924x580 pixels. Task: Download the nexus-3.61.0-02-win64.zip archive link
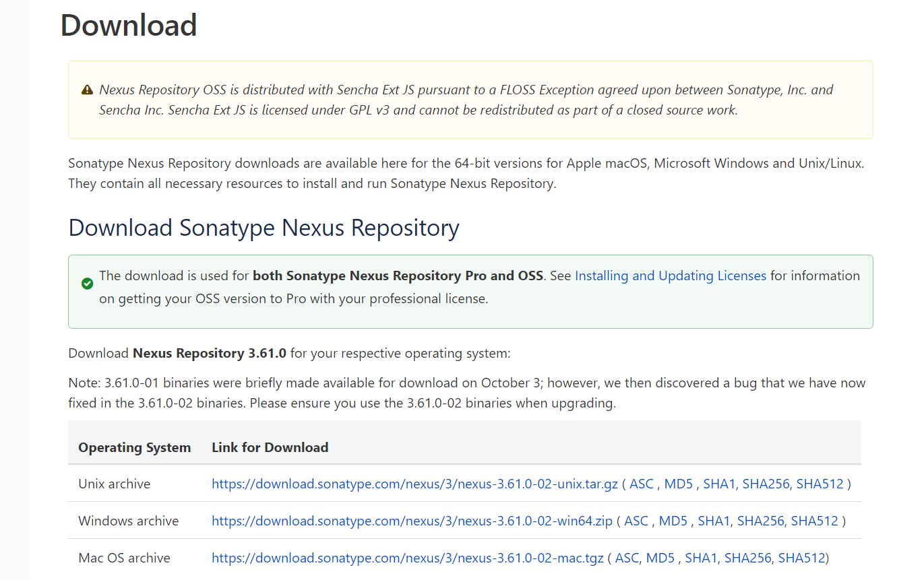[412, 521]
